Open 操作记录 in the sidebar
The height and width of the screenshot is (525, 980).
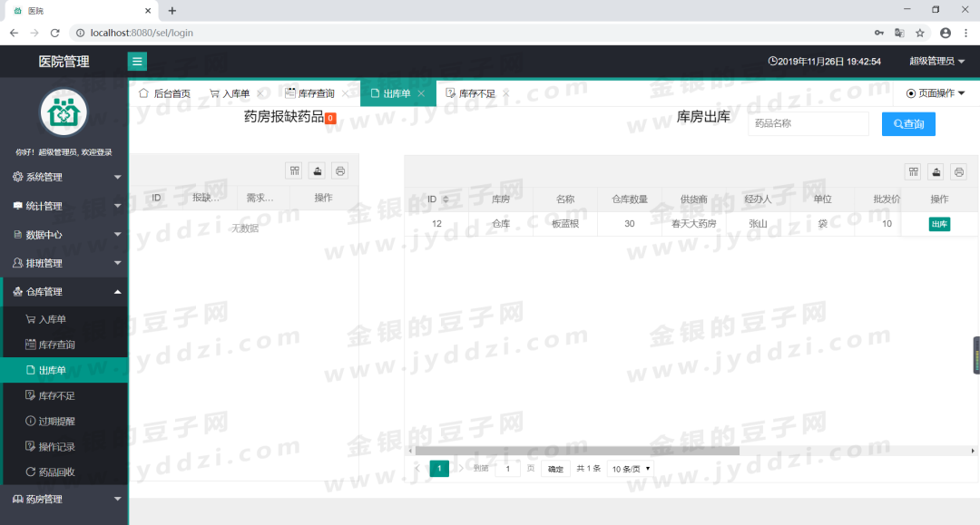[x=65, y=447]
